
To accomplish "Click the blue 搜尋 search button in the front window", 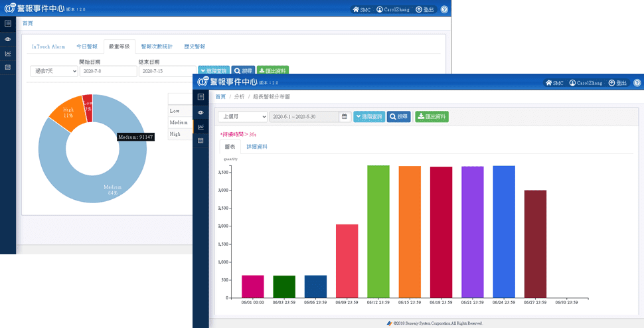I will click(x=399, y=117).
